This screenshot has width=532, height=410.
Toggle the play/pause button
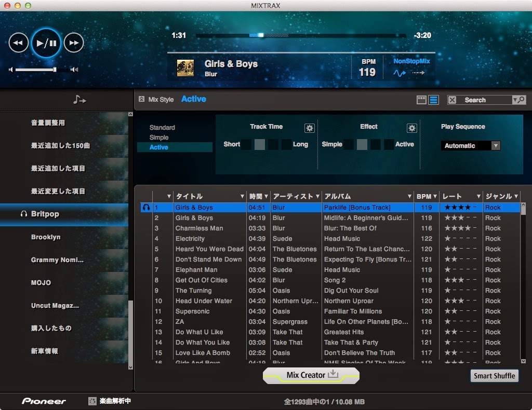[46, 43]
